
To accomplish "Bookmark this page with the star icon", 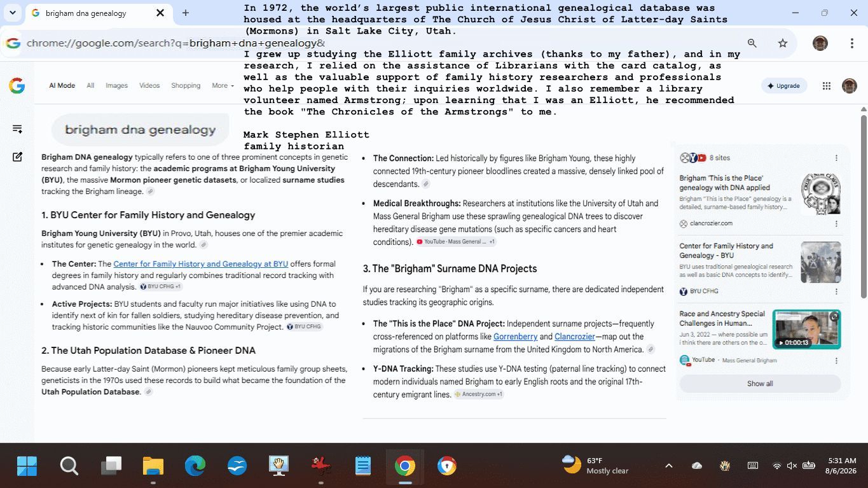I will (x=783, y=43).
